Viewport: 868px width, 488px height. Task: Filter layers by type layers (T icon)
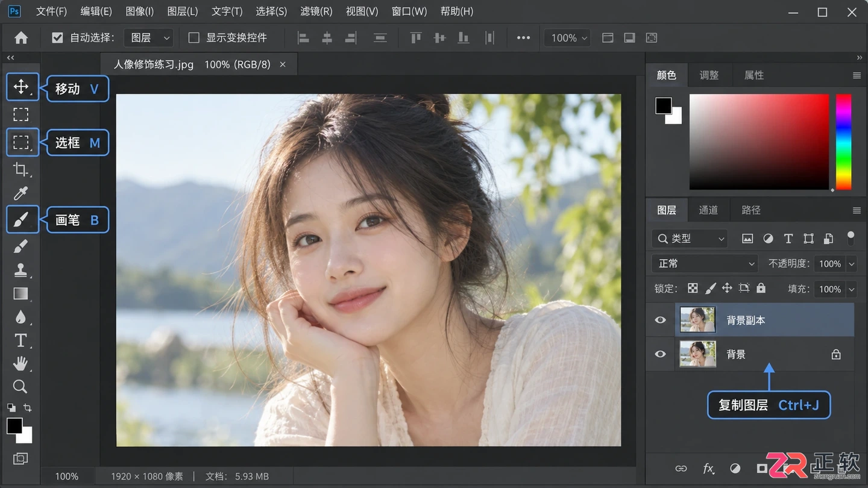click(788, 239)
